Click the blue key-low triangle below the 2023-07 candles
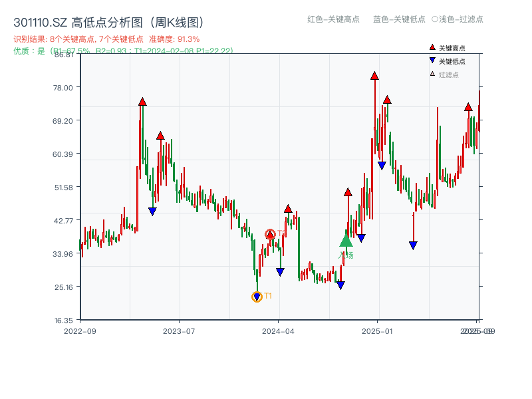This screenshot has height=399, width=532. pyautogui.click(x=152, y=211)
